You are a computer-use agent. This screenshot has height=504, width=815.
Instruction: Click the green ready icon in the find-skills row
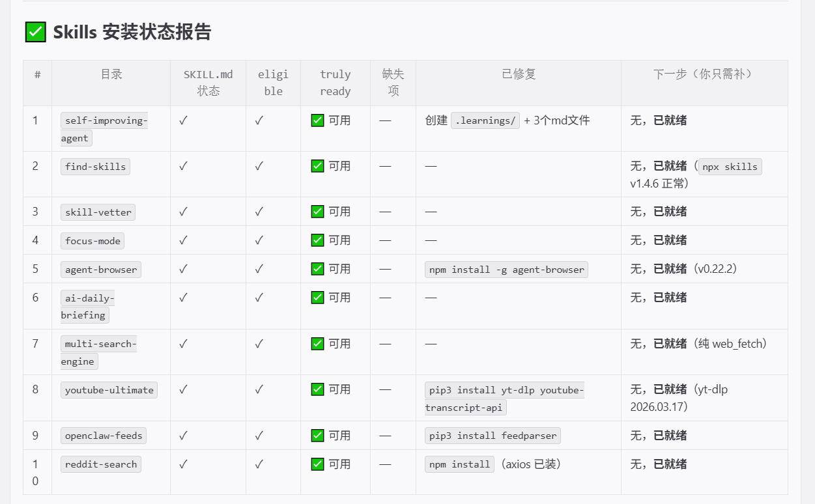tap(317, 166)
